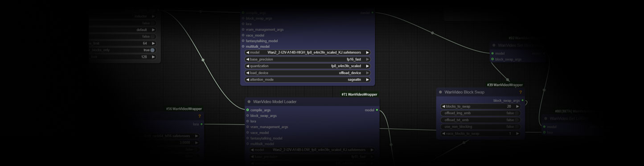Click model input port on #92 Set Block node
The image size is (644, 166).
click(492, 54)
